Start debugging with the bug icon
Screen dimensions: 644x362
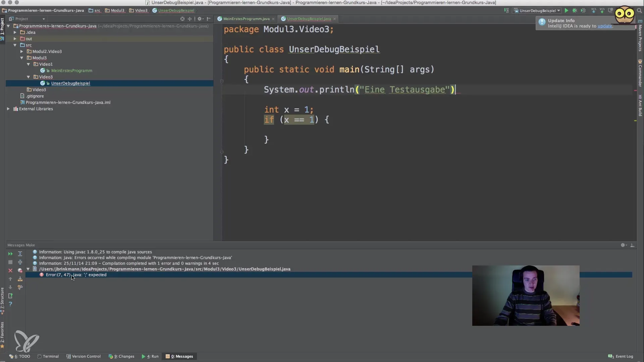tap(575, 11)
